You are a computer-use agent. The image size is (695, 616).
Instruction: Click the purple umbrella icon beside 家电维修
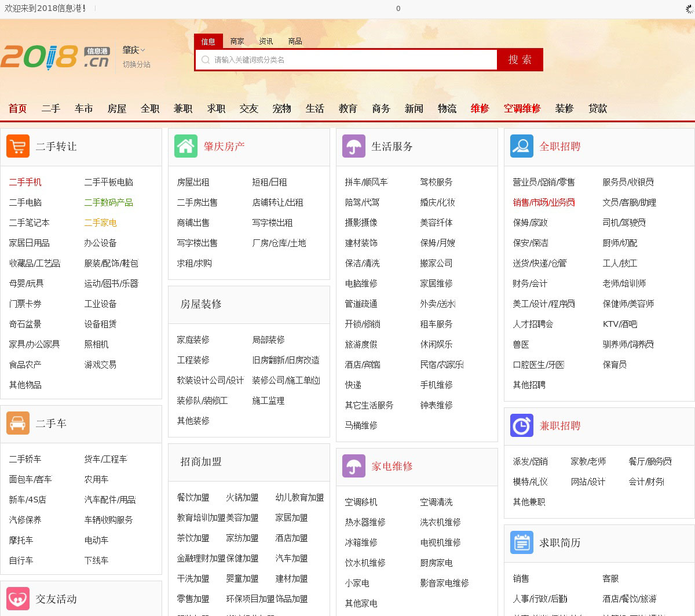(x=354, y=466)
